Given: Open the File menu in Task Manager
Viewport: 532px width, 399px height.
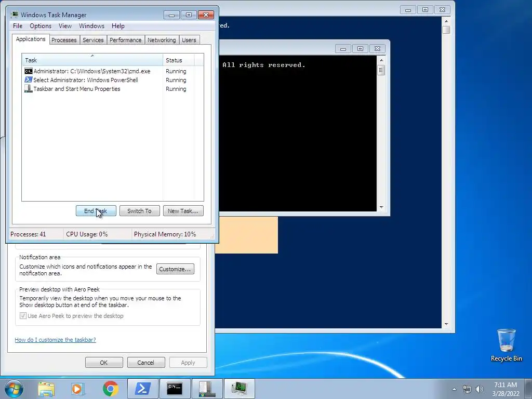Looking at the screenshot, I should click(18, 26).
